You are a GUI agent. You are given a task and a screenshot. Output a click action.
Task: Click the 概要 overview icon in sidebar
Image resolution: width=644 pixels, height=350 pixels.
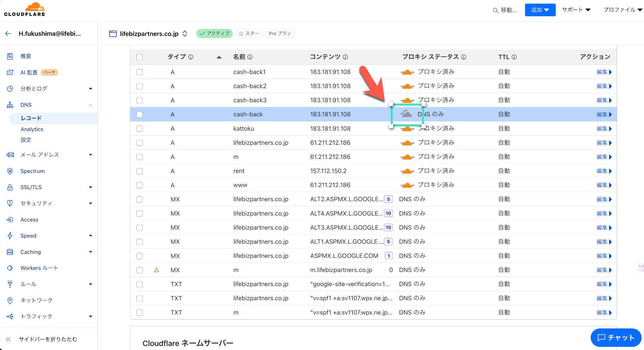[10, 56]
